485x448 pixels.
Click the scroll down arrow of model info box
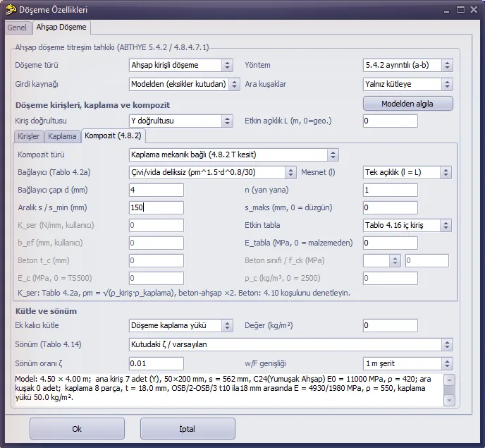(x=449, y=401)
